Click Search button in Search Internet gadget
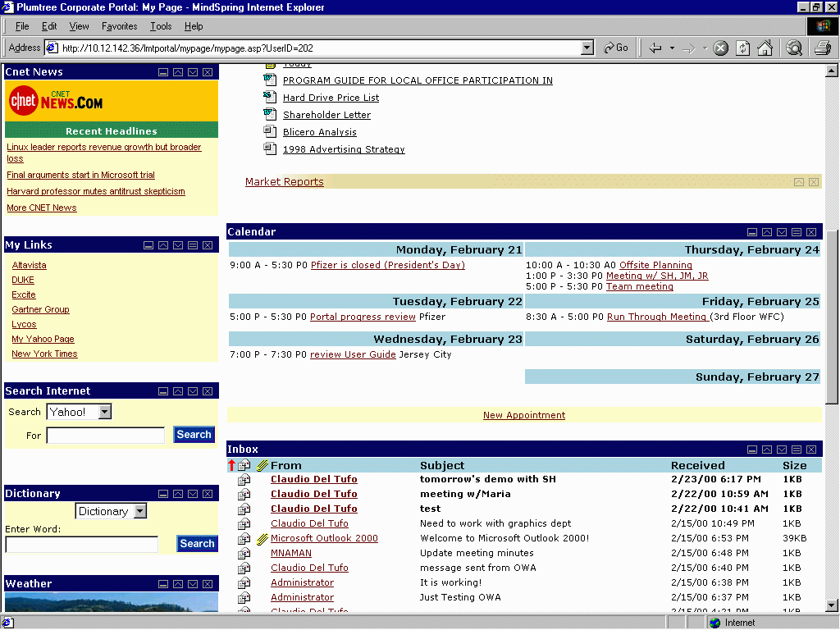Screen dimensions: 840x630 [194, 435]
